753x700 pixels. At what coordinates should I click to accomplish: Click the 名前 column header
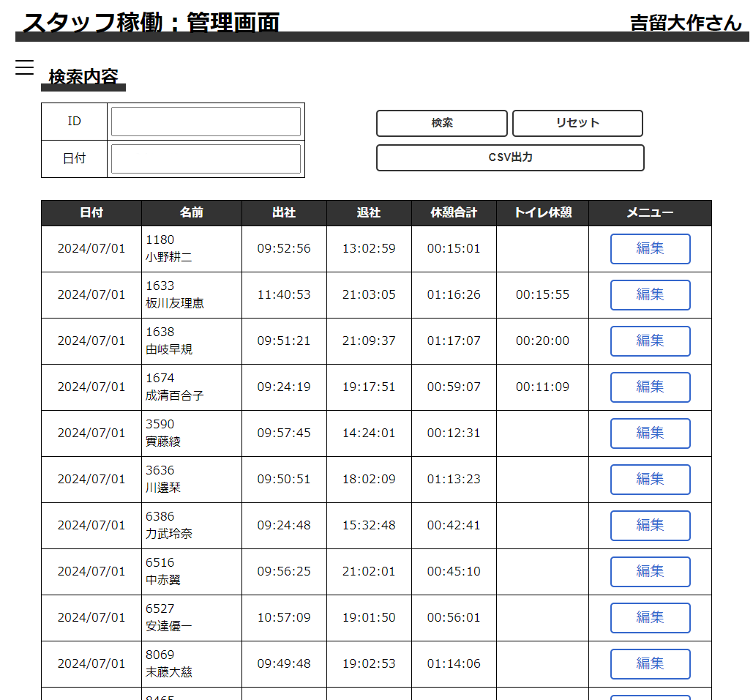pyautogui.click(x=191, y=213)
